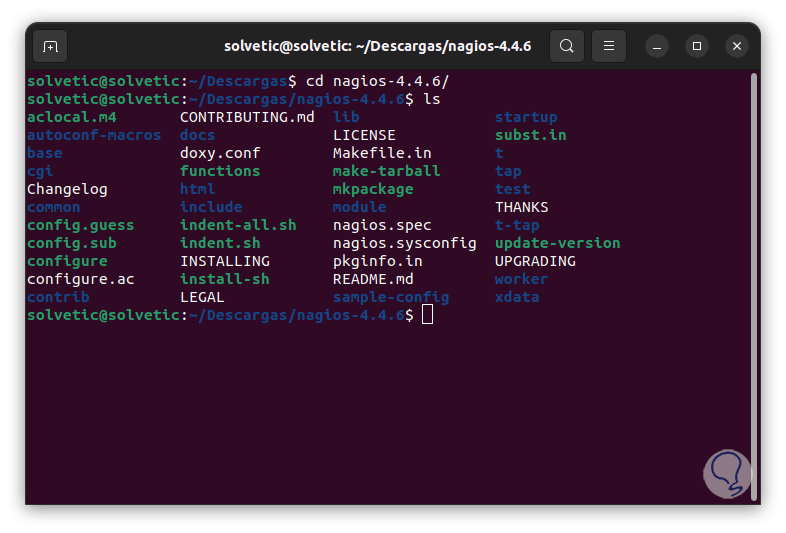This screenshot has width=786, height=533.
Task: Click the common directory entry
Action: (x=54, y=208)
